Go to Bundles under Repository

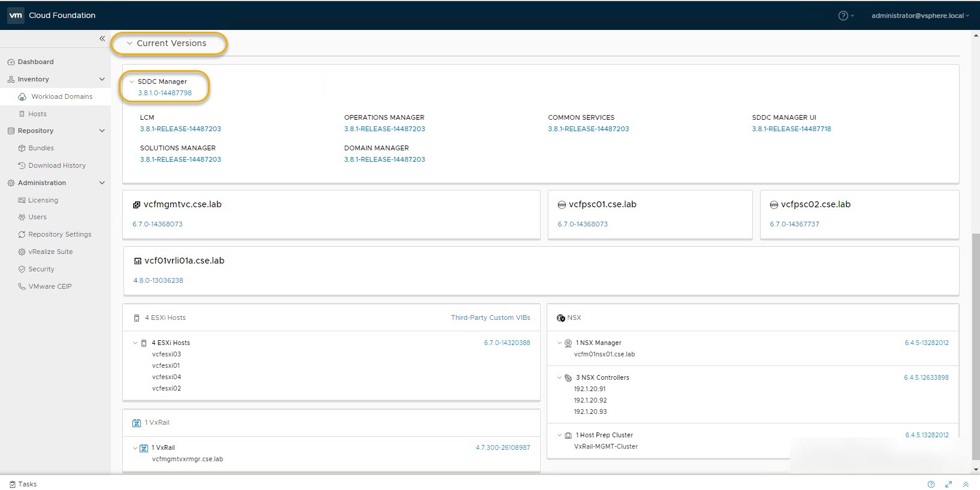point(41,148)
